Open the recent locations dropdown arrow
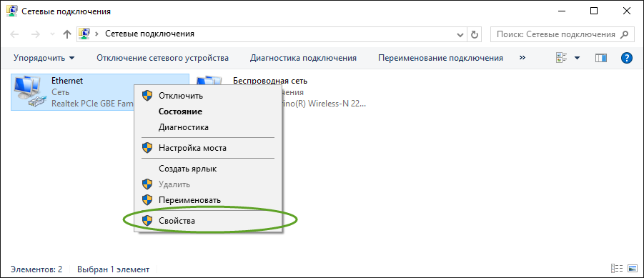This screenshot has height=278, width=644. point(51,34)
